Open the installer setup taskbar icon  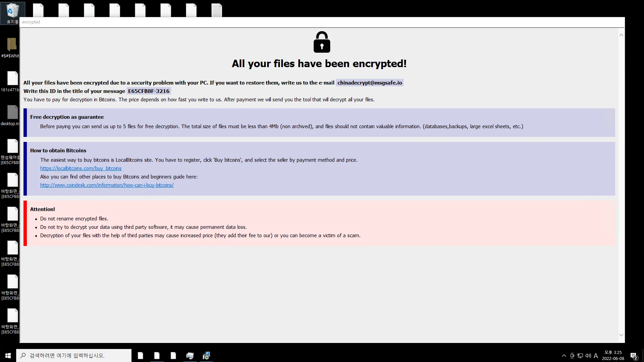[x=206, y=356]
